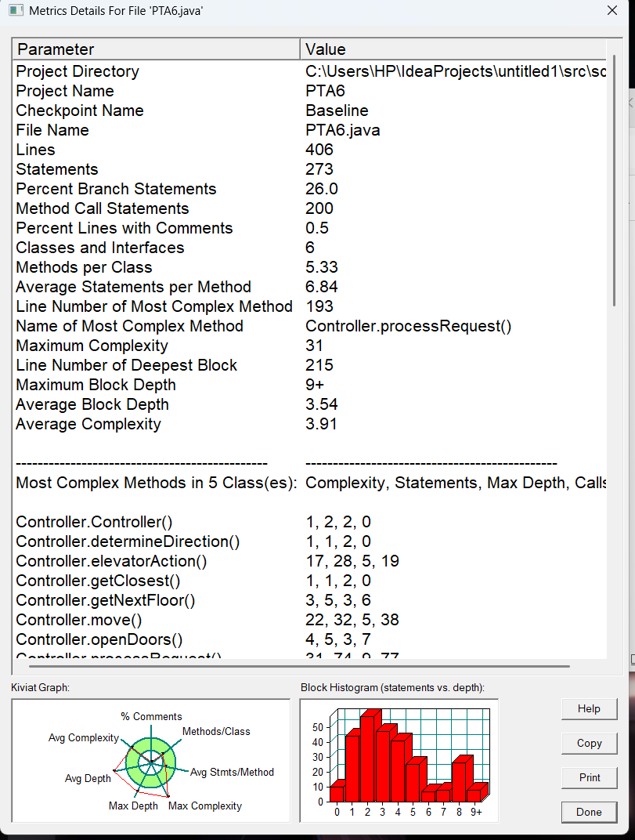Screen dimensions: 635x840
Task: Select Line Number of Deepest Block row
Action: click(309, 365)
